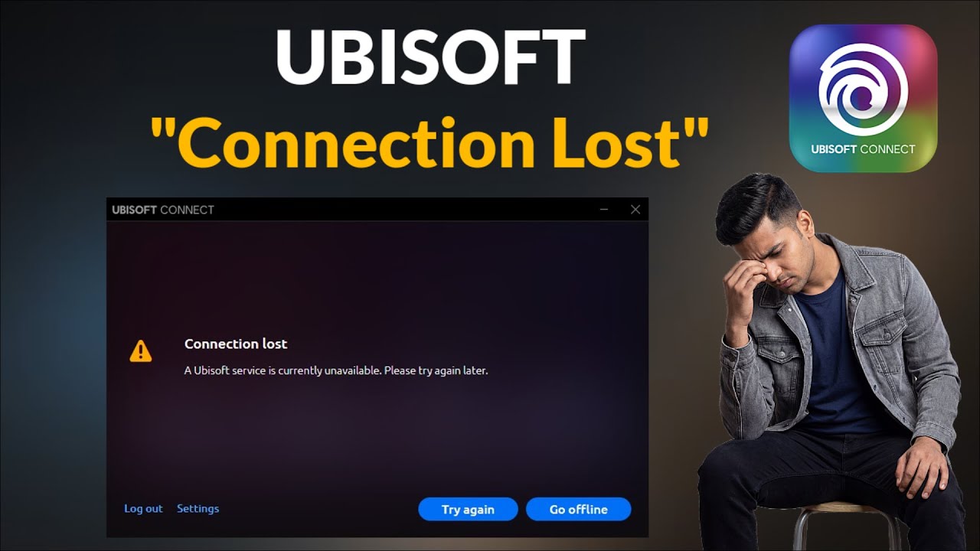The image size is (980, 551).
Task: Click the white Ubisoft swirl emblem
Action: click(x=864, y=88)
